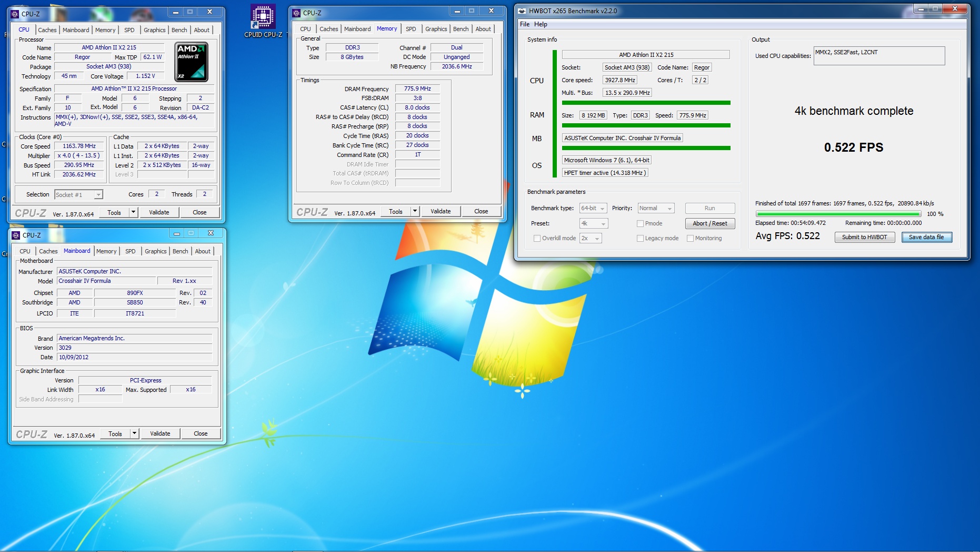Click the Multiplier x 4.0 value
This screenshot has height=552, width=980.
click(x=78, y=155)
